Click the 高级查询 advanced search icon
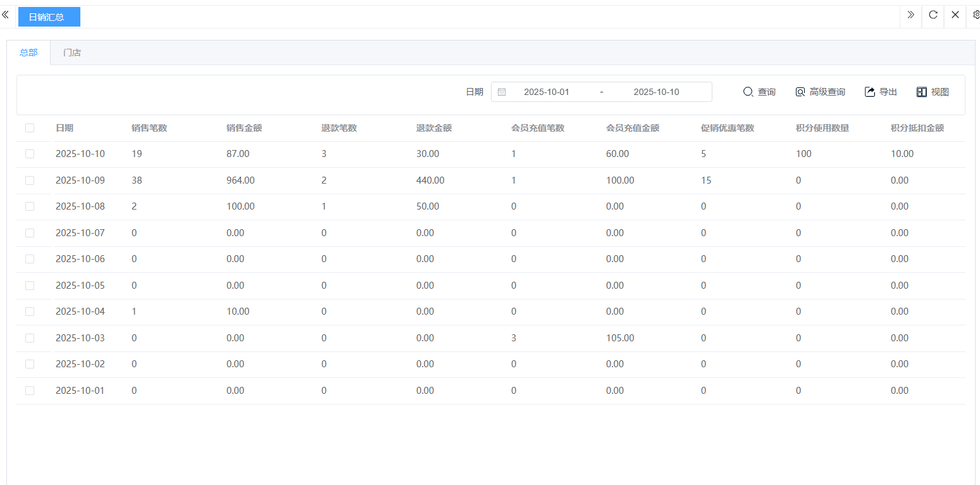 (800, 92)
